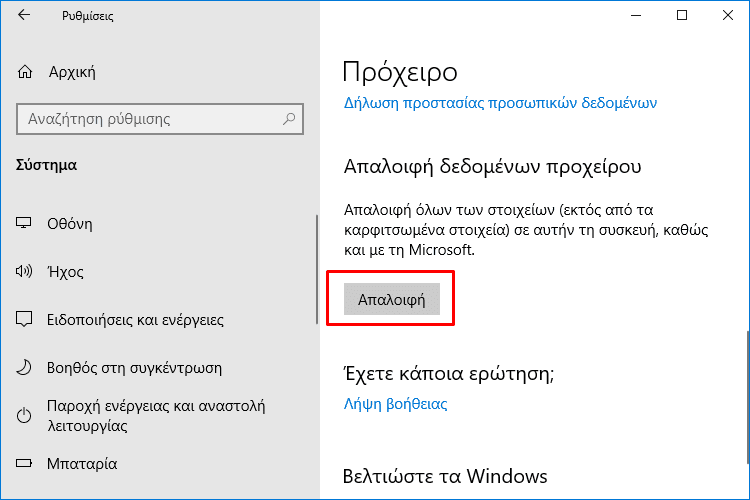This screenshot has height=500, width=750.
Task: Select the Ήχος speaker icon
Action: coord(24,271)
